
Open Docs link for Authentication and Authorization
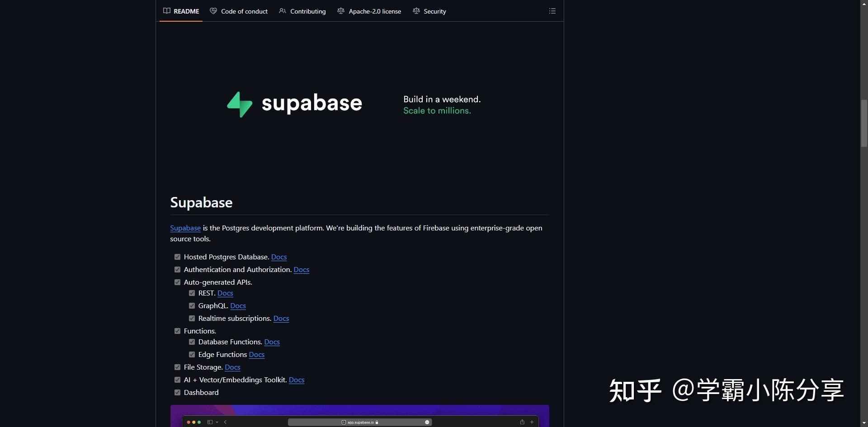302,269
